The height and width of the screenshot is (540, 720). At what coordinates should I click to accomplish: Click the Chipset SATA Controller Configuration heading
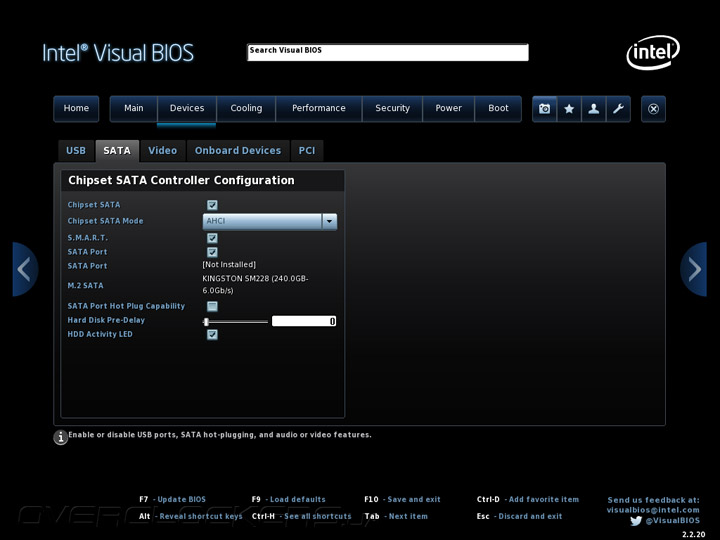tap(181, 180)
